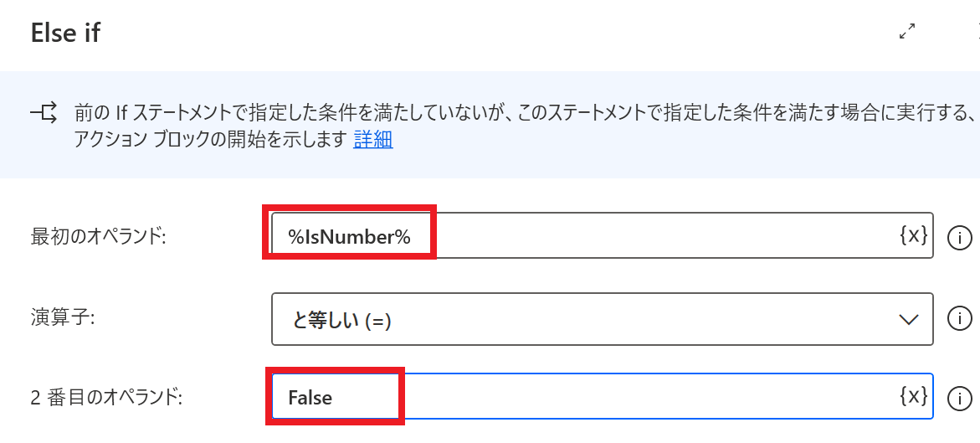Screen dimensions: 980x443
Task: Click the 演算子 dropdown chevron arrow
Action: tap(908, 319)
